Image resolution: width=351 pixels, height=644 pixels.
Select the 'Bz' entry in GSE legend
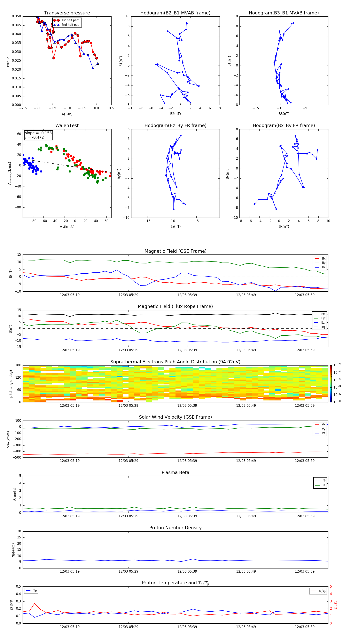320,267
